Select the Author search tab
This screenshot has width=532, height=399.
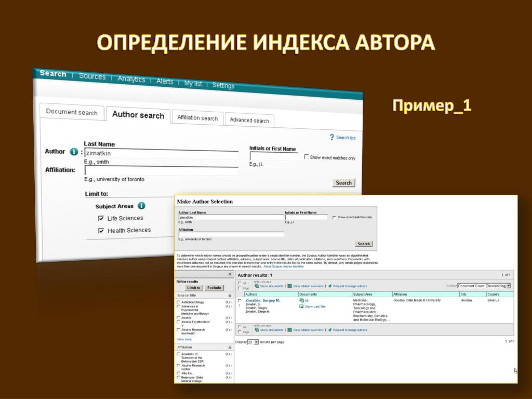(x=138, y=115)
